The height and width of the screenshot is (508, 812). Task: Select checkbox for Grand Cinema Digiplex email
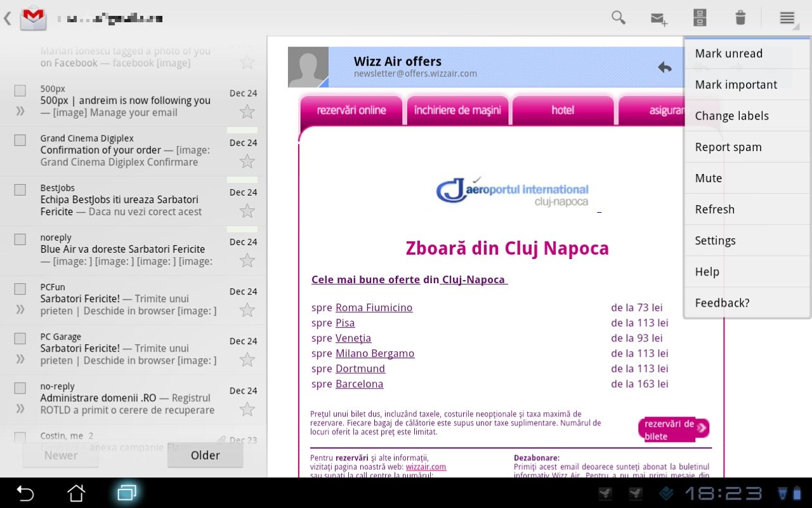pyautogui.click(x=20, y=140)
